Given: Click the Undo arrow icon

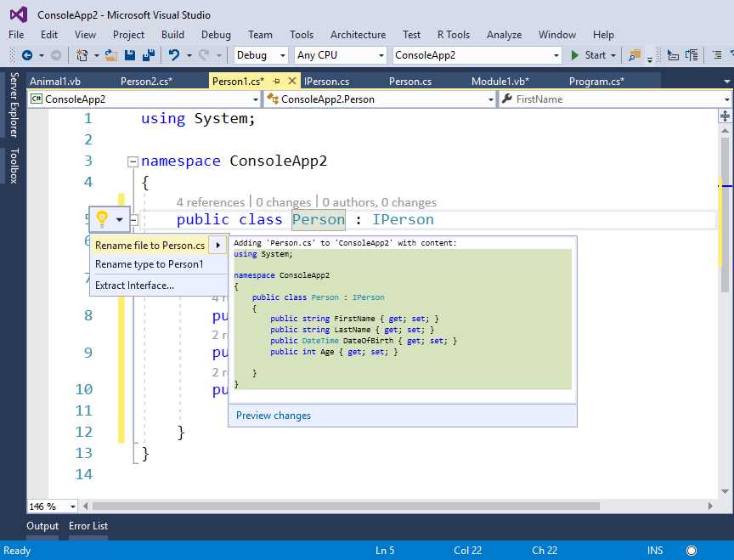Looking at the screenshot, I should 174,55.
